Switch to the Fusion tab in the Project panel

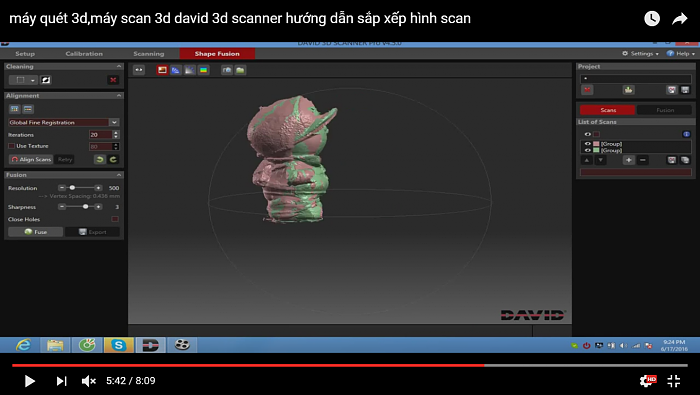(664, 110)
